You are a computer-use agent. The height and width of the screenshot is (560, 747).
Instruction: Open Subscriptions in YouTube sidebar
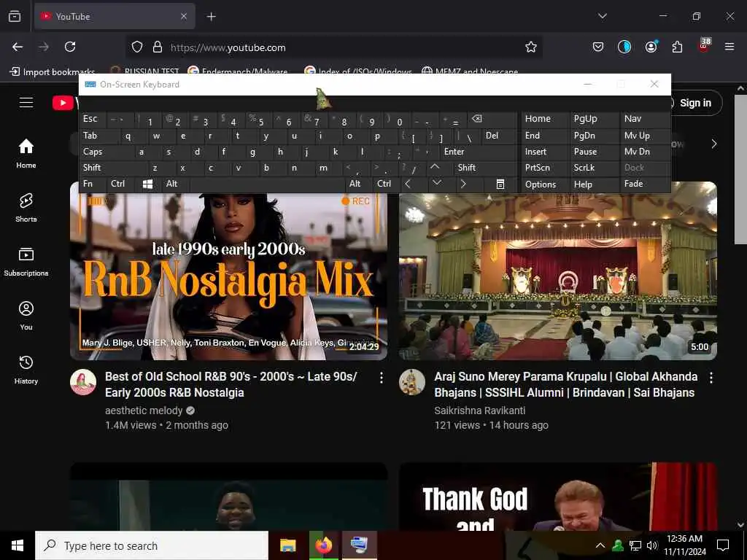click(x=26, y=262)
